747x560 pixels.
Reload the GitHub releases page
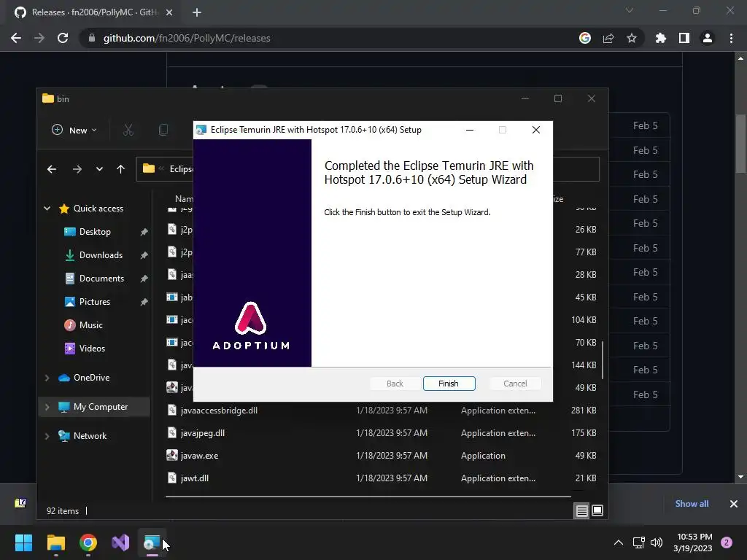coord(63,38)
